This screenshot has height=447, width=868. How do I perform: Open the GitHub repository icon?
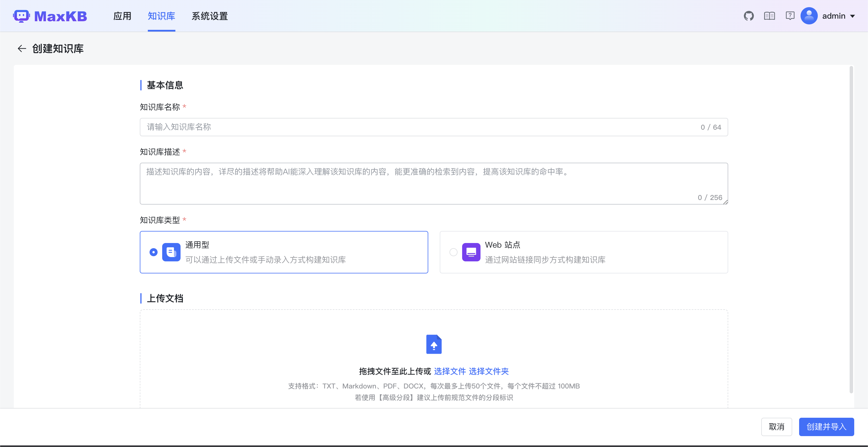(748, 16)
